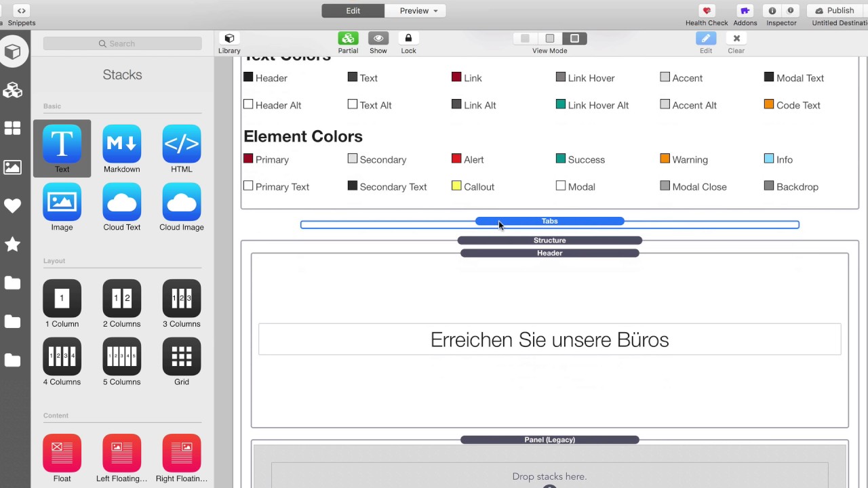Select the Float content stack
Viewport: 868px width, 488px height.
click(62, 458)
